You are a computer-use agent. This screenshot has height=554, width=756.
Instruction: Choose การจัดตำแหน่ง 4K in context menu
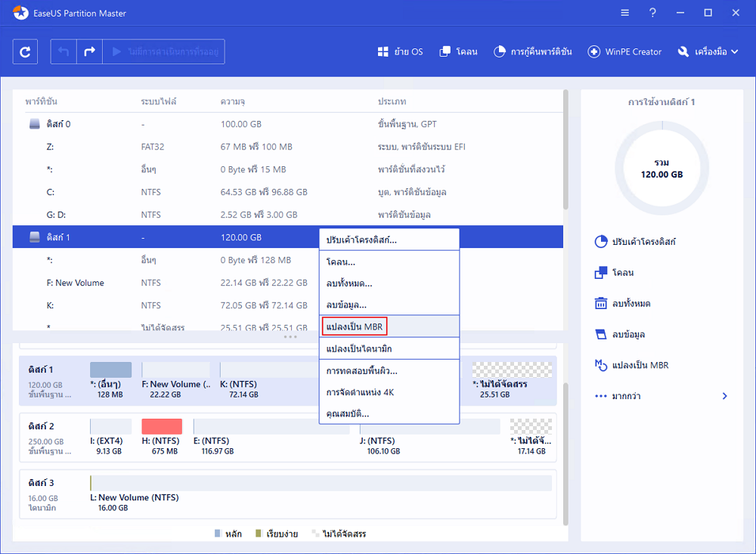click(389, 392)
